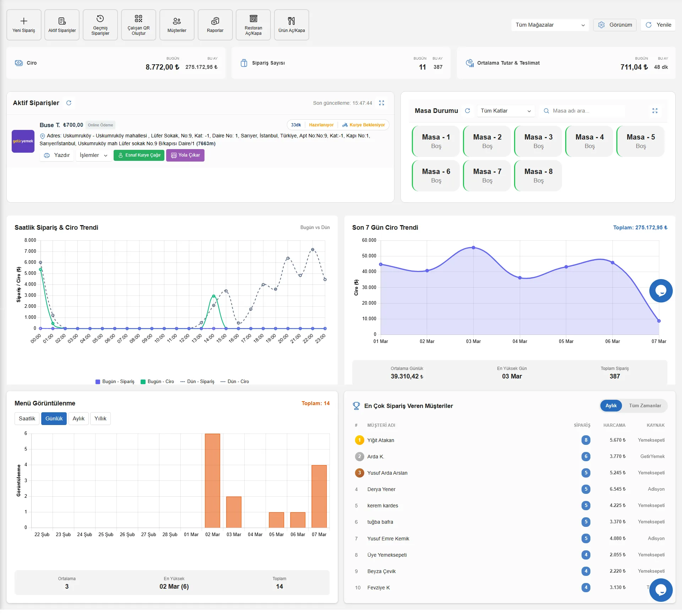Open Aktif Siparişler toolbar shortcut
This screenshot has height=616, width=682.
(x=62, y=25)
